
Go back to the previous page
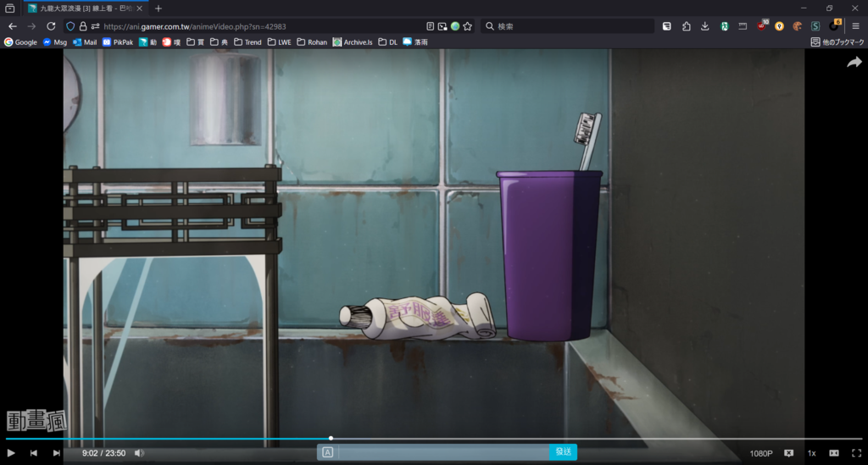[13, 26]
